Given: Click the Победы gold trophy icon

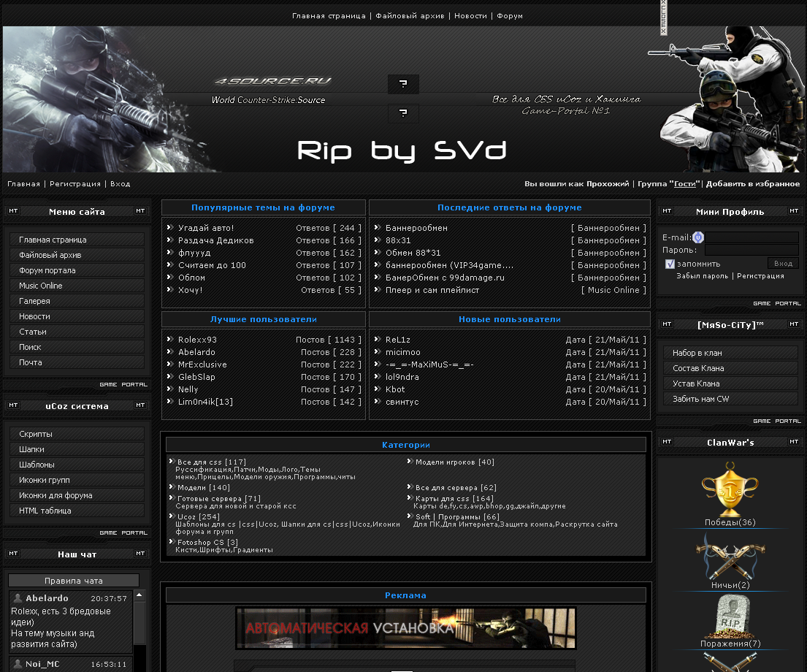Looking at the screenshot, I should (x=729, y=489).
